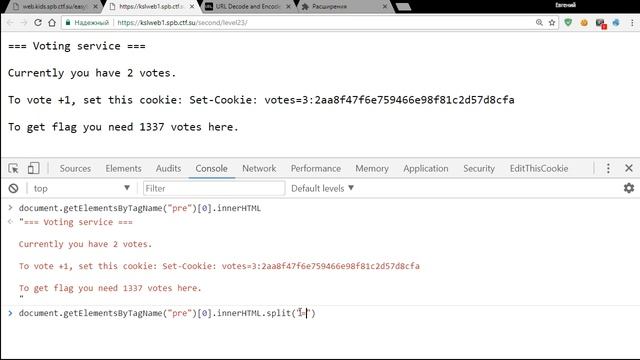Switch to the Audits tab

click(x=168, y=168)
